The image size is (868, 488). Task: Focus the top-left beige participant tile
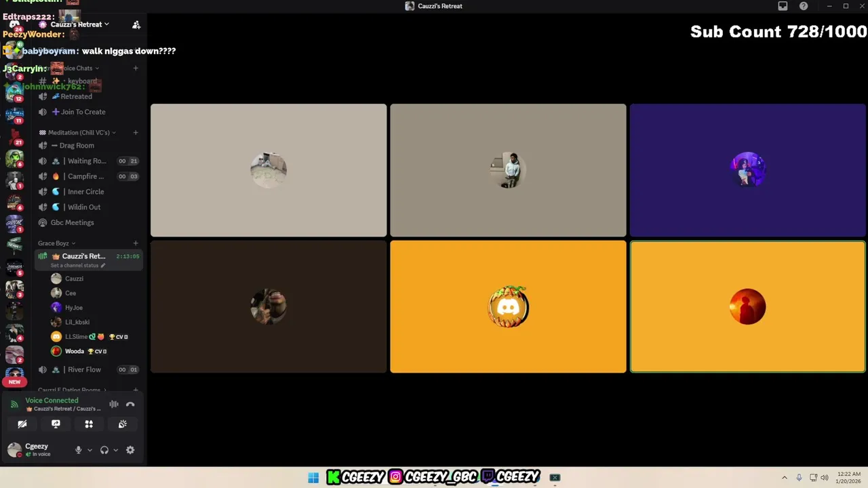269,170
